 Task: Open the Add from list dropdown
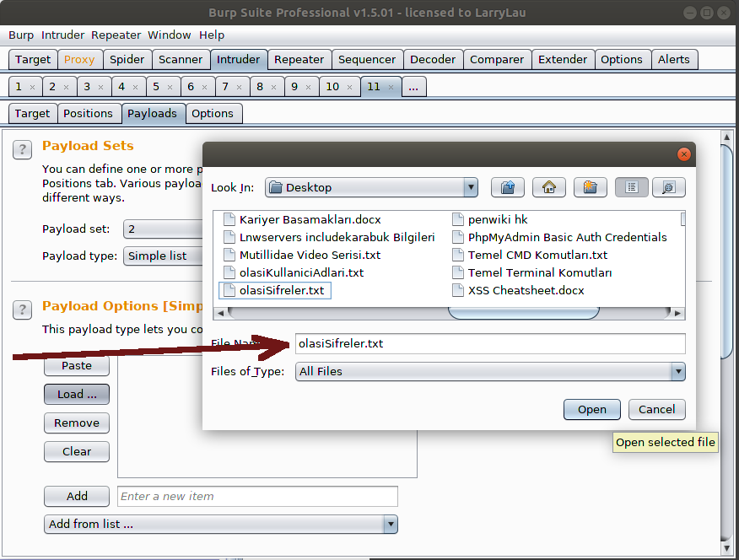pos(391,525)
